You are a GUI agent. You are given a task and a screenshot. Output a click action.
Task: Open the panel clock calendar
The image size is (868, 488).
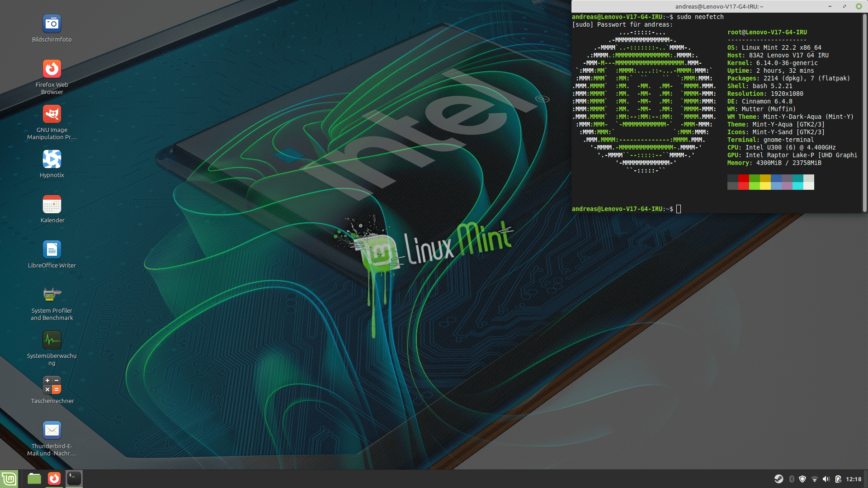854,479
